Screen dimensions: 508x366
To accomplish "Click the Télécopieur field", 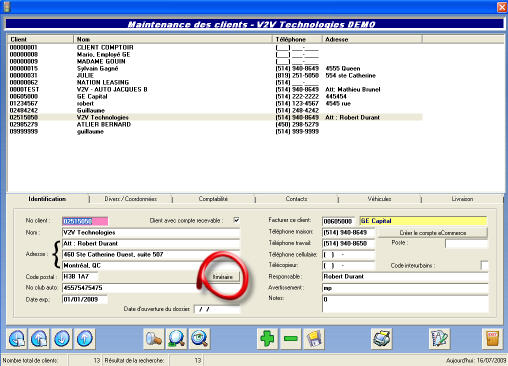I will (349, 266).
